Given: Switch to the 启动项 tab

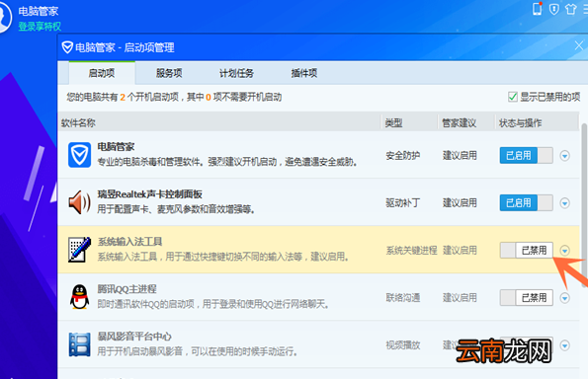Looking at the screenshot, I should [102, 73].
